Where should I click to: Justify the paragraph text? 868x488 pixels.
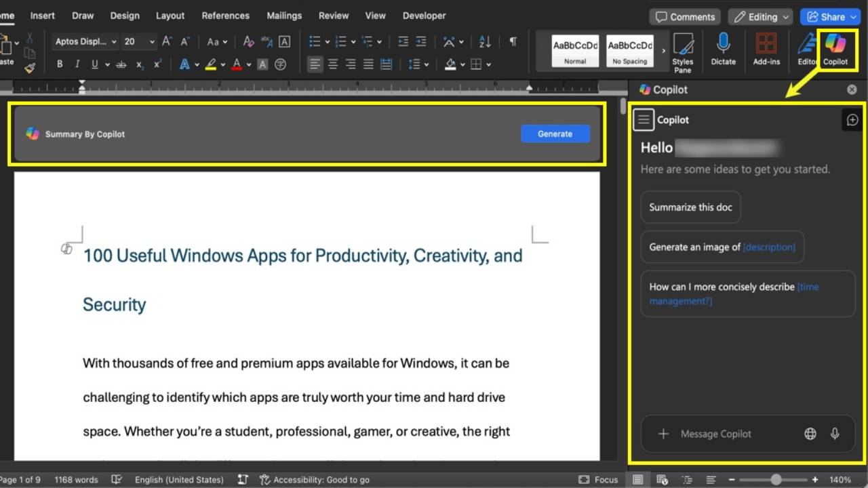pyautogui.click(x=368, y=64)
